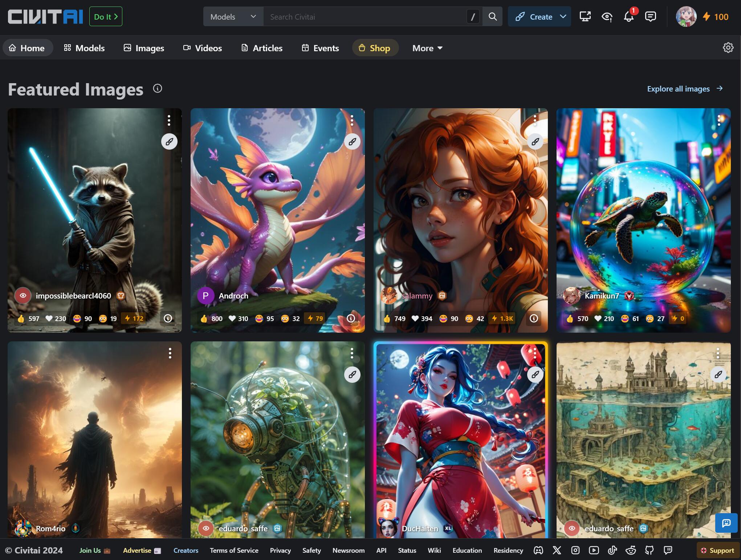
Task: Open options menu on turtle bubble image
Action: click(719, 120)
